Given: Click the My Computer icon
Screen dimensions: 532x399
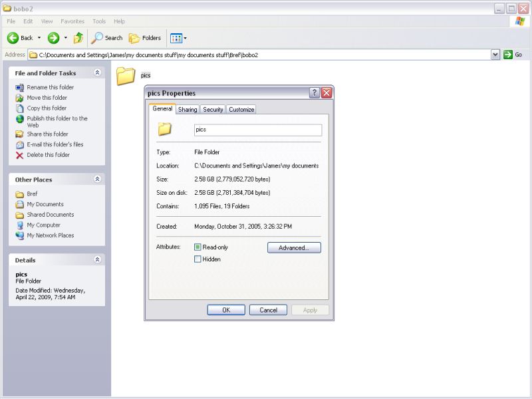Looking at the screenshot, I should click(20, 225).
